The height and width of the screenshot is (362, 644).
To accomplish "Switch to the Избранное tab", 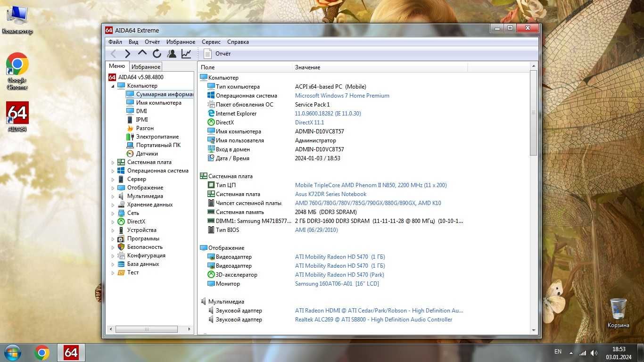I will (x=146, y=67).
